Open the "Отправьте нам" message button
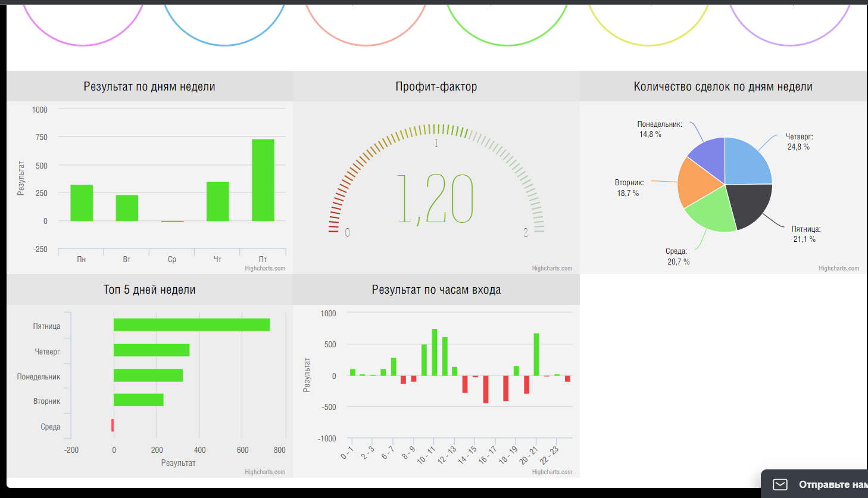 pos(814,484)
